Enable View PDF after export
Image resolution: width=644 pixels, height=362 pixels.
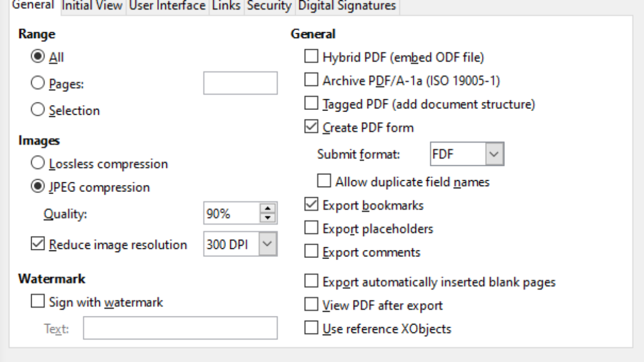(311, 305)
